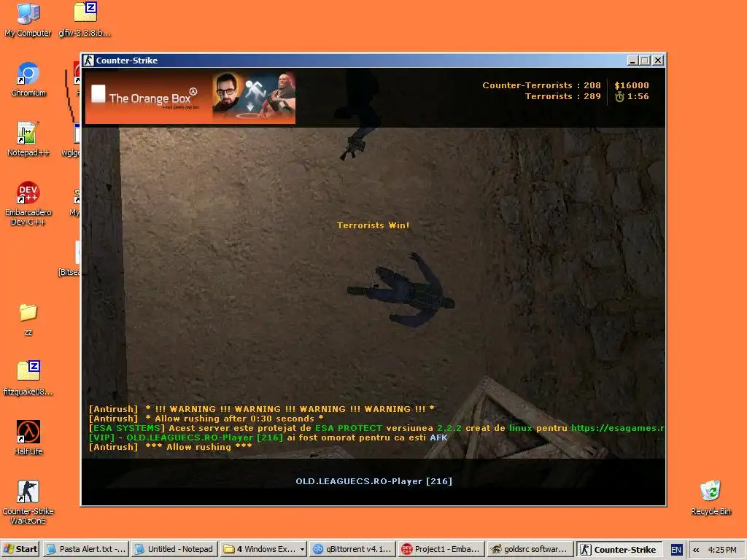Open the My Computer desktop icon

(28, 19)
